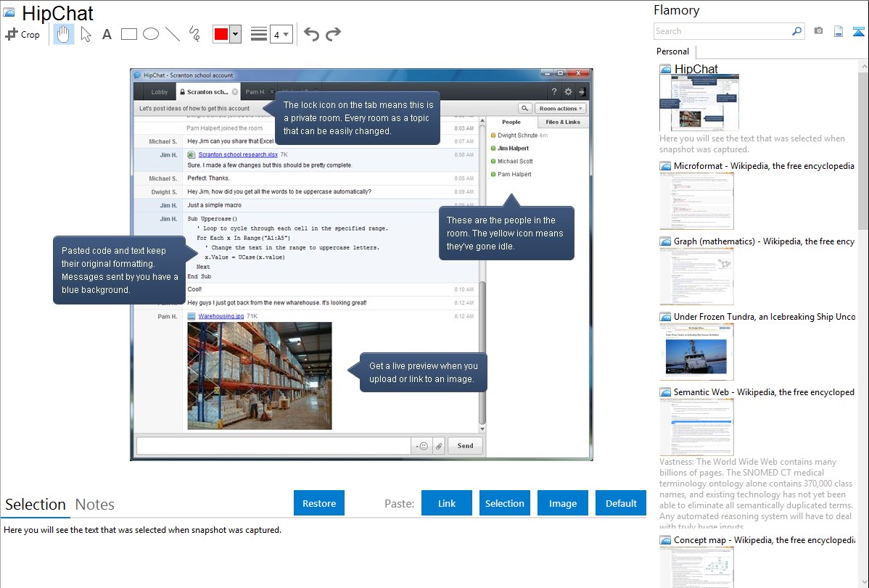Open HipChat settings gear icon
Screen dimensions: 869x588
[568, 92]
